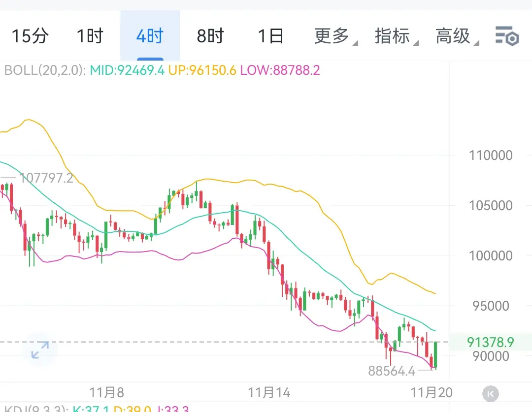Click the 110000 price axis label
Screen dimensions: 532x412
[491, 156]
